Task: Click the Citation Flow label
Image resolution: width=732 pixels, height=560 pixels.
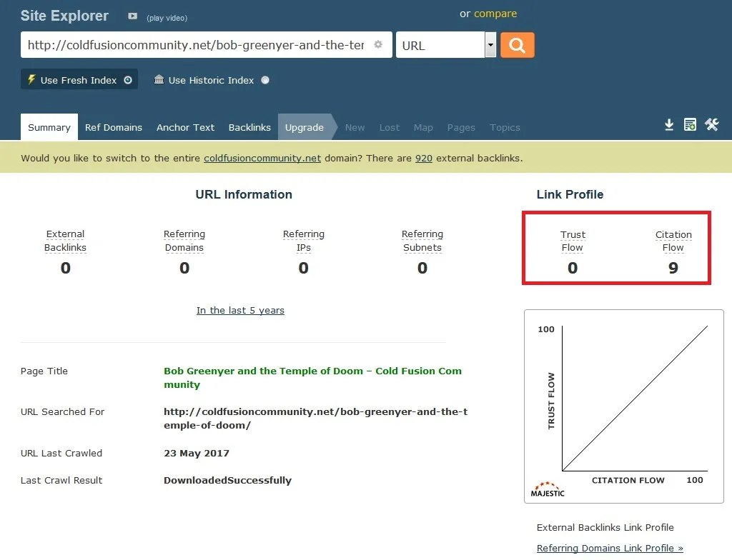Action: 673,241
